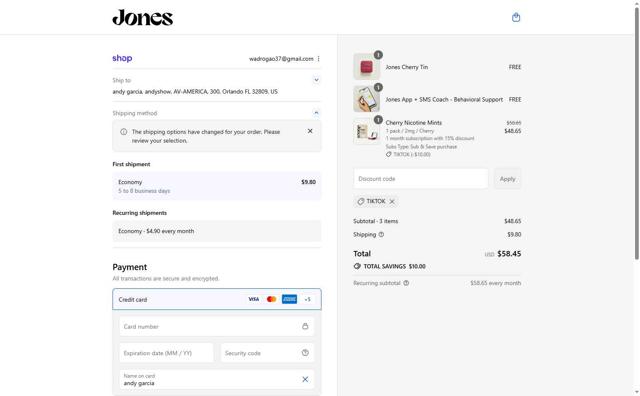Clear the Name on card field

click(x=305, y=379)
